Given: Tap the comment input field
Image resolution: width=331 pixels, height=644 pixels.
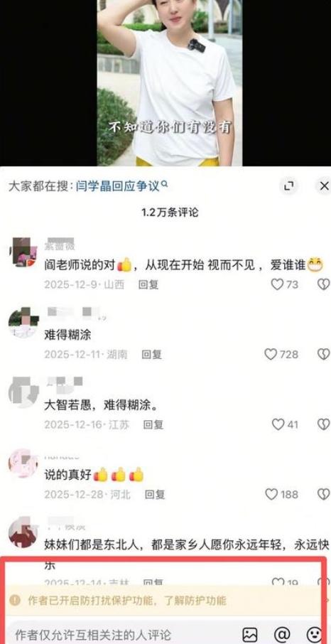Looking at the screenshot, I should [x=123, y=634].
